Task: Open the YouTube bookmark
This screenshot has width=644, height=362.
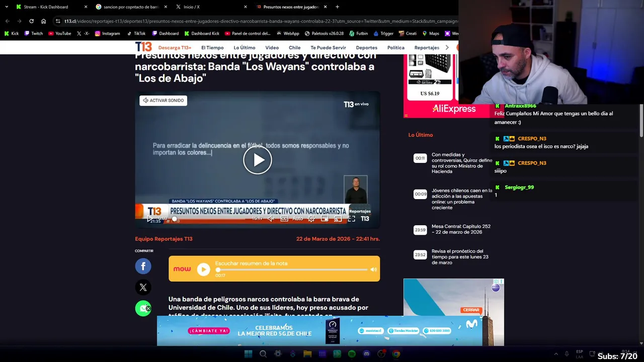Action: [x=60, y=34]
